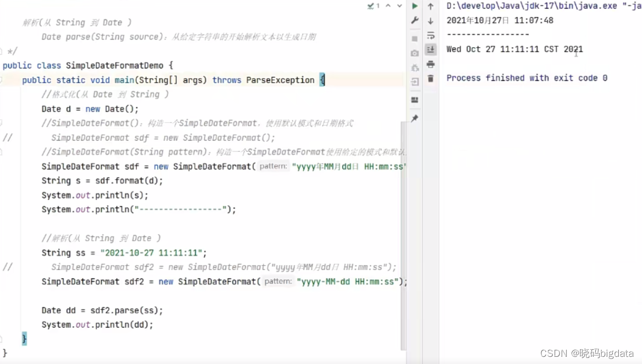The width and height of the screenshot is (642, 364).
Task: Collapse the main method fold marker
Action: click(x=1, y=80)
